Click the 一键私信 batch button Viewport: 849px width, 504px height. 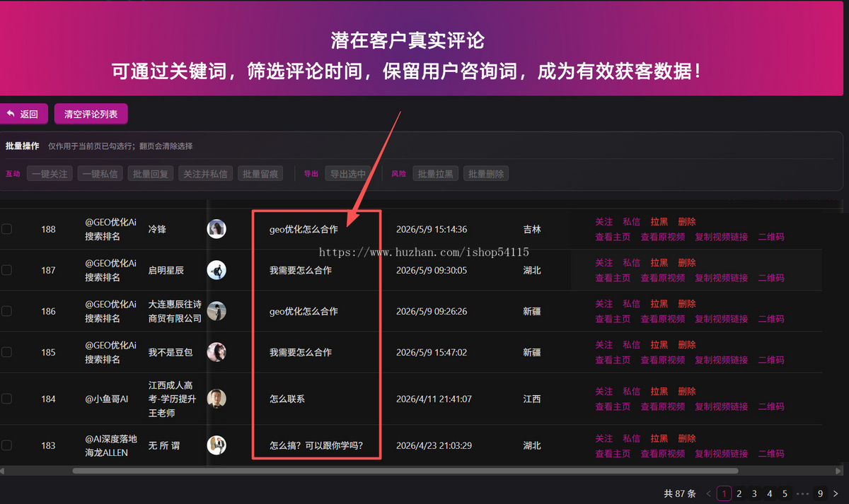(100, 174)
